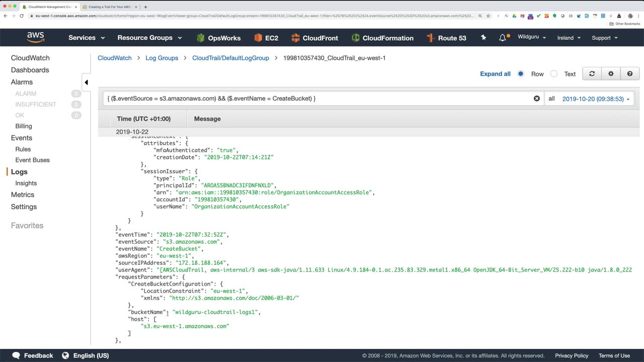This screenshot has height=362, width=644.
Task: Click the CloudFront shortcut icon
Action: [295, 38]
